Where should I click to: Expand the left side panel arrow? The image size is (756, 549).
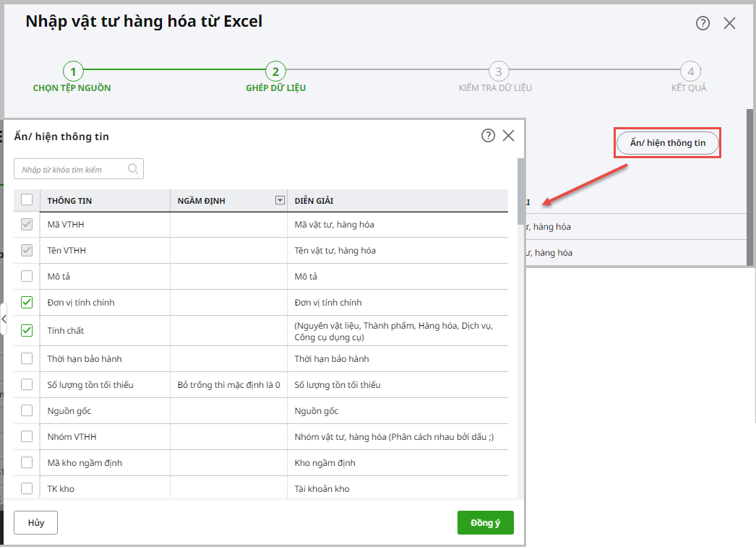[4, 318]
